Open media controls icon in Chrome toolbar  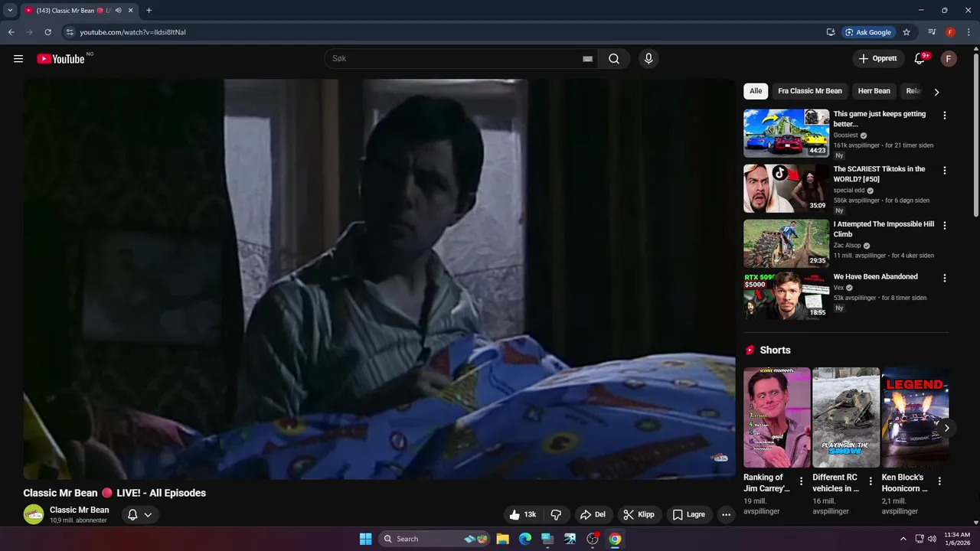pyautogui.click(x=932, y=32)
